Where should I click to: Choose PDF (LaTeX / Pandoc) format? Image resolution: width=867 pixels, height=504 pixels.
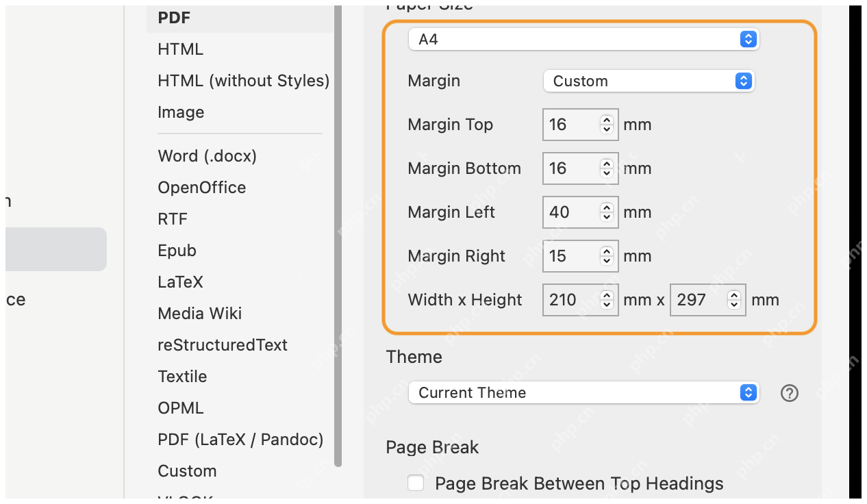tap(240, 440)
